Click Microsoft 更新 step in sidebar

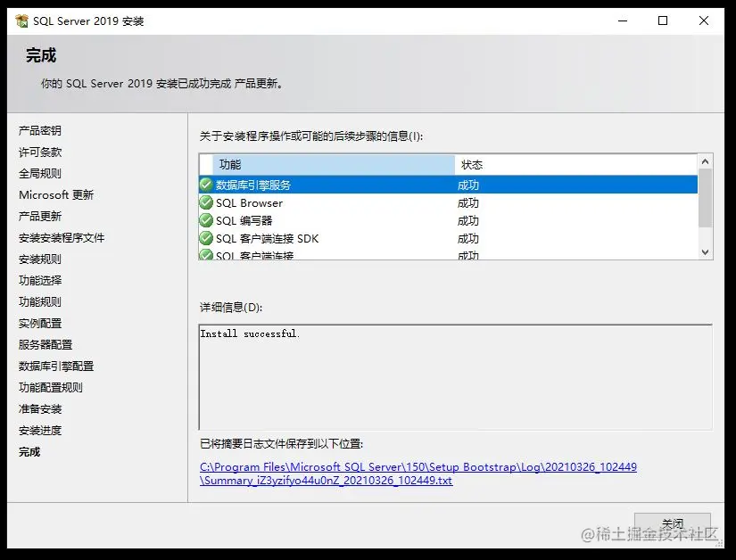click(56, 194)
